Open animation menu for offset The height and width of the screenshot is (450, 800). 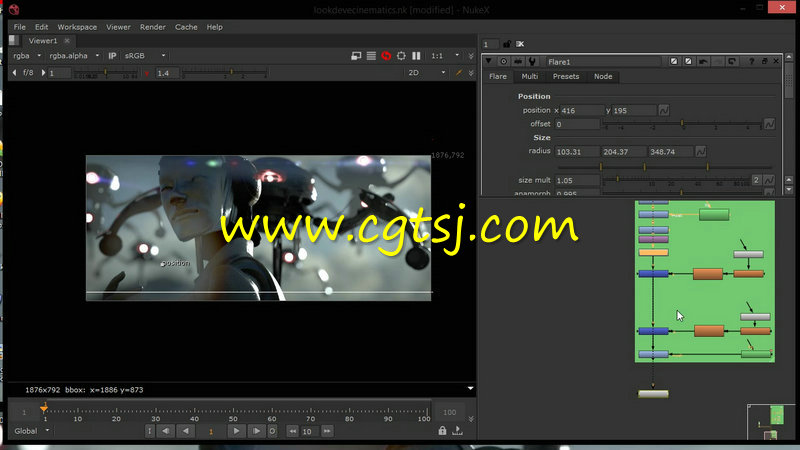click(769, 124)
